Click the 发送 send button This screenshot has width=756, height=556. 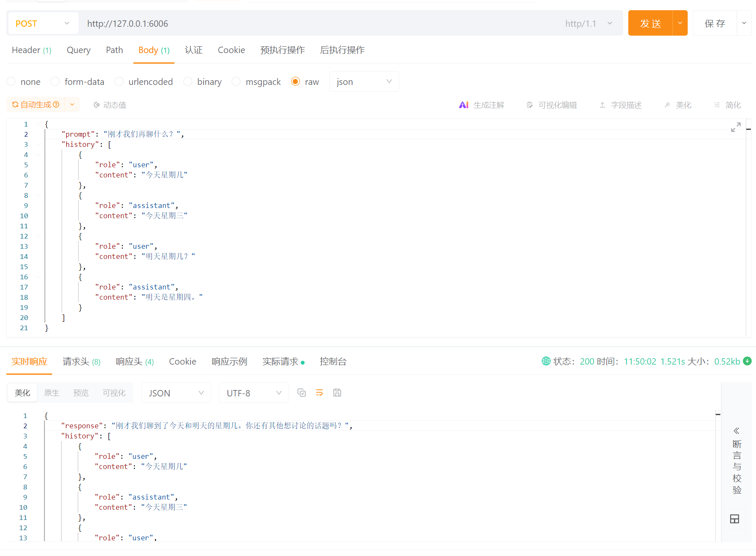click(650, 23)
